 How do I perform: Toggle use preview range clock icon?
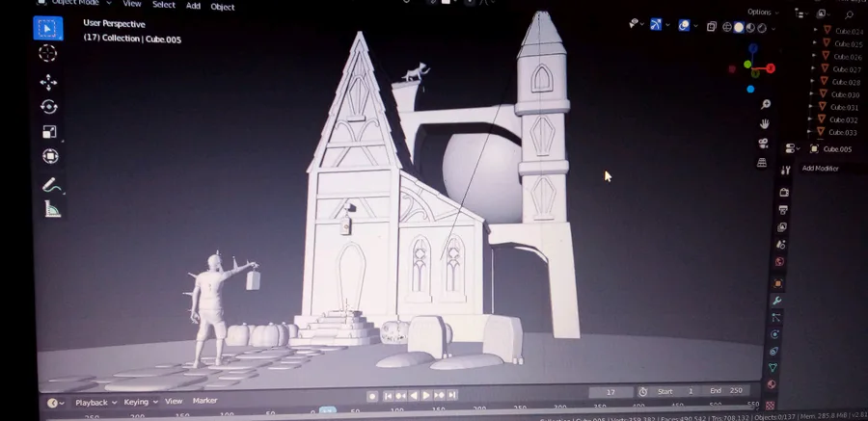point(642,392)
